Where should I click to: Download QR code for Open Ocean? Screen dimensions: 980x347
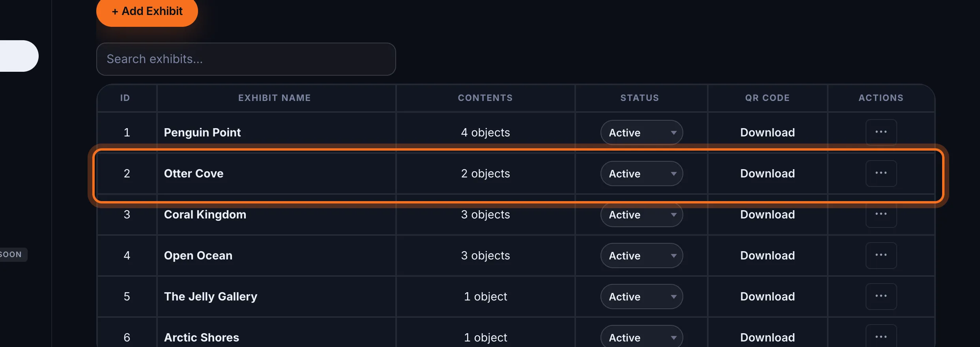767,256
